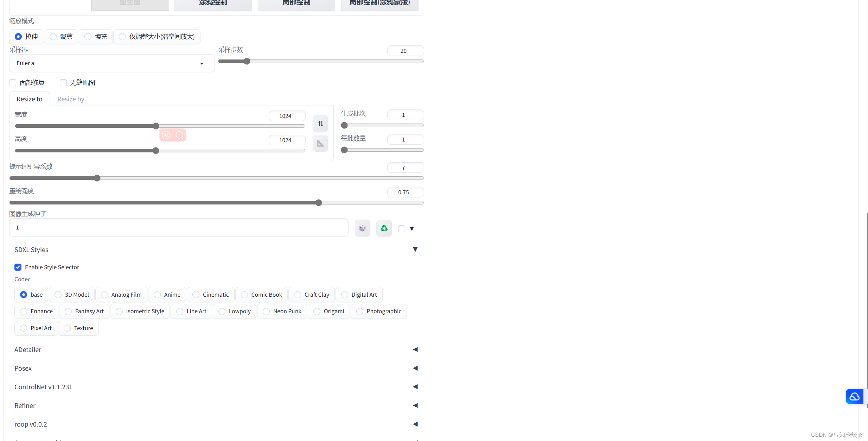The width and height of the screenshot is (868, 441).
Task: Click the pink magnifier search overlay icon
Action: pyautogui.click(x=179, y=135)
